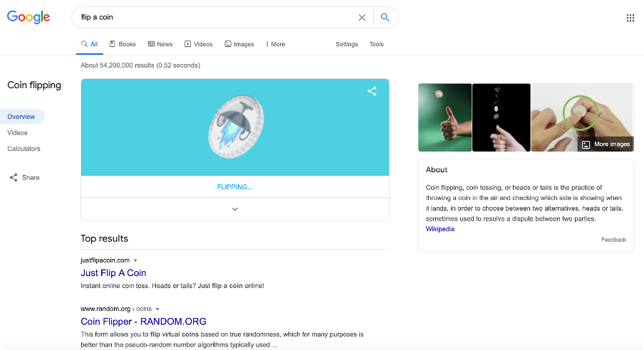The height and width of the screenshot is (350, 644).
Task: Switch to the Books tab
Action: [x=123, y=44]
